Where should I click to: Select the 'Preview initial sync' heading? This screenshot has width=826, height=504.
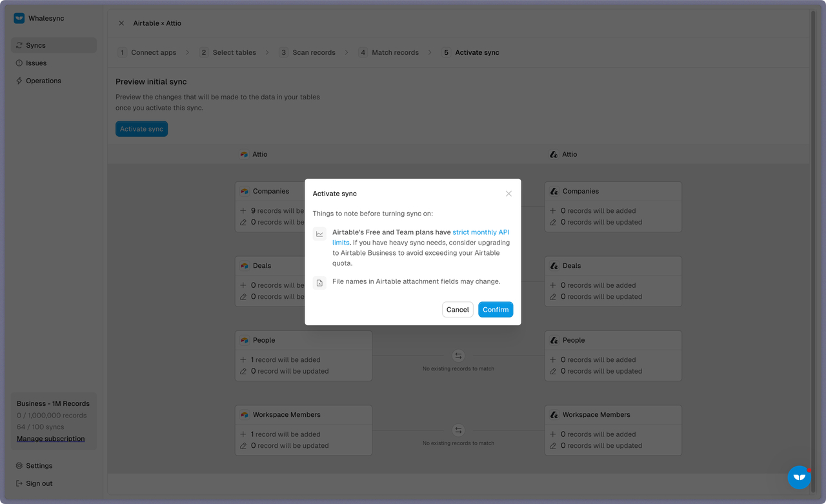pos(151,82)
